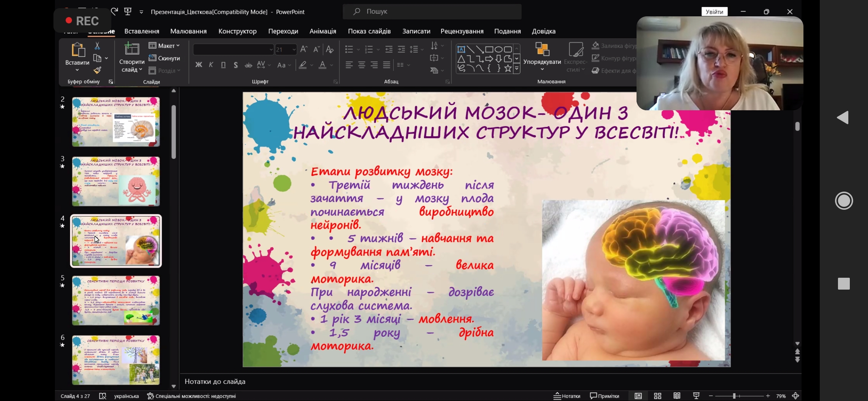The image size is (868, 401).
Task: Toggle the Нотатки notes pane button
Action: 567,396
